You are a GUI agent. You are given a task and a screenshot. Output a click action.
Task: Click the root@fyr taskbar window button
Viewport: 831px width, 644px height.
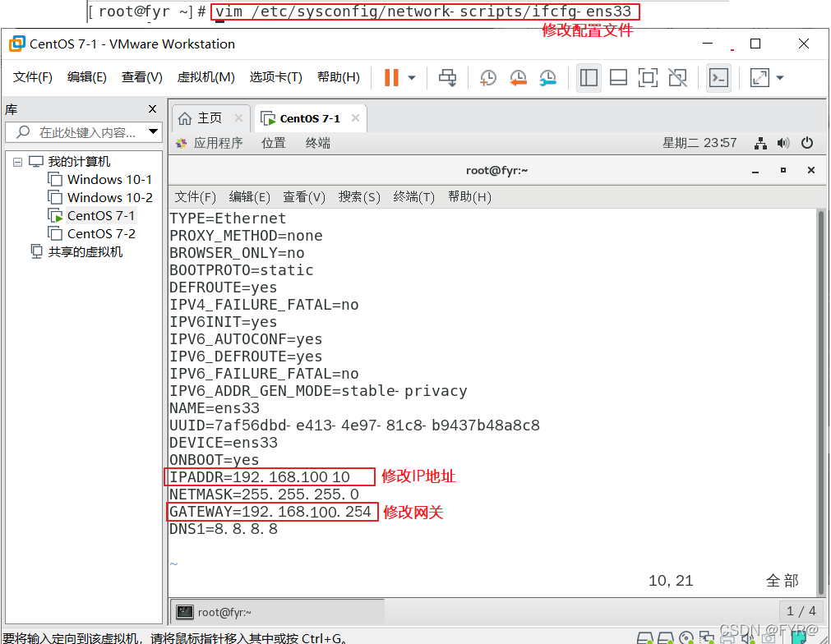(279, 612)
